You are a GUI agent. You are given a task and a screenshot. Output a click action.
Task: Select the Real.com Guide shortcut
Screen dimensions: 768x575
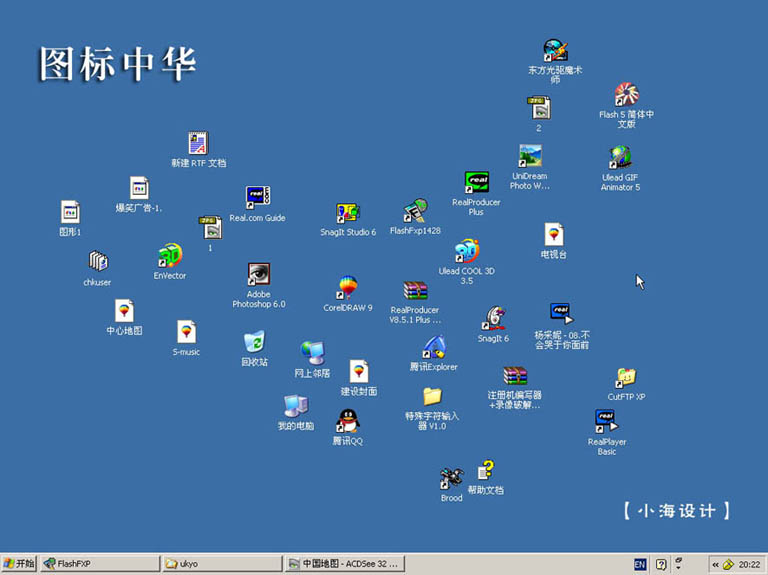click(258, 198)
